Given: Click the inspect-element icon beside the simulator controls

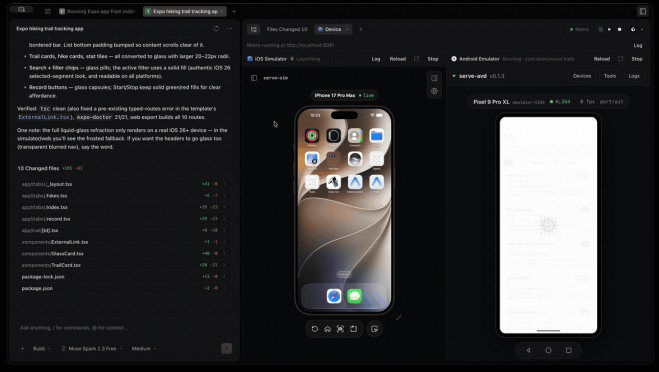Looking at the screenshot, I should pos(374,329).
